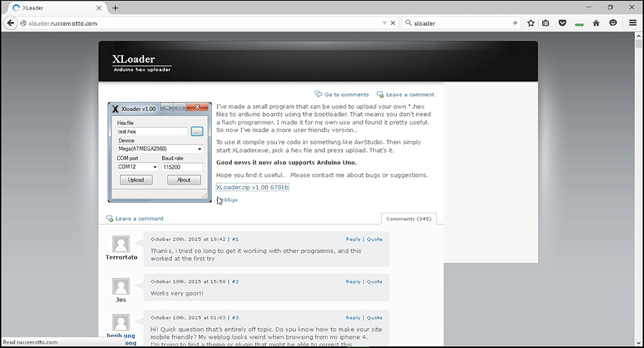The height and width of the screenshot is (348, 644).
Task: Click the 'Arduino hex uploader' subtitle
Action: click(x=142, y=70)
